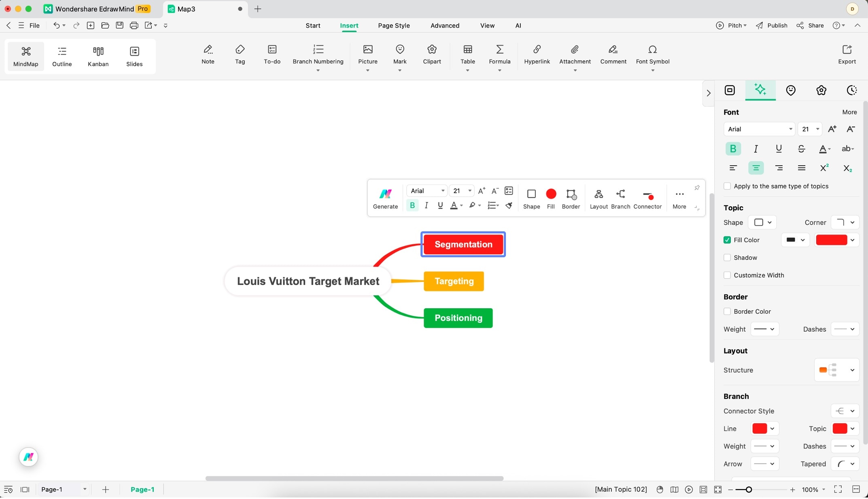
Task: Open Border settings in floating toolbar
Action: (x=571, y=198)
